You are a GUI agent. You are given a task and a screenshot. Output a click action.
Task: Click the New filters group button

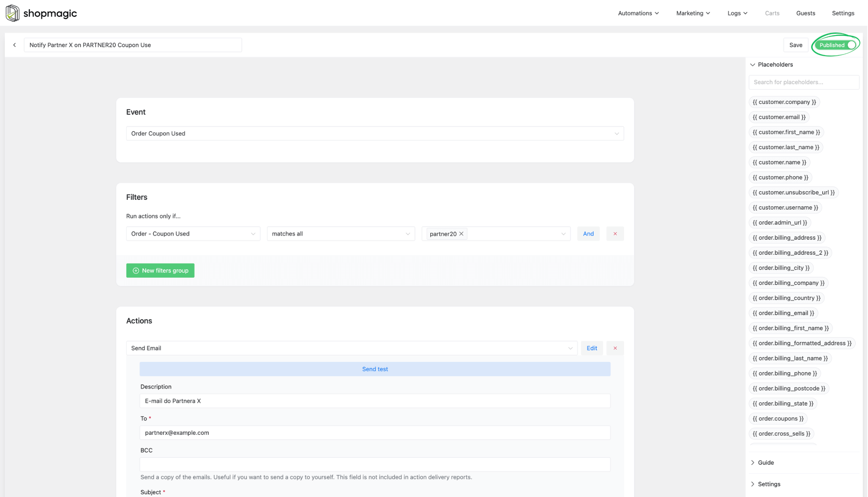click(160, 270)
